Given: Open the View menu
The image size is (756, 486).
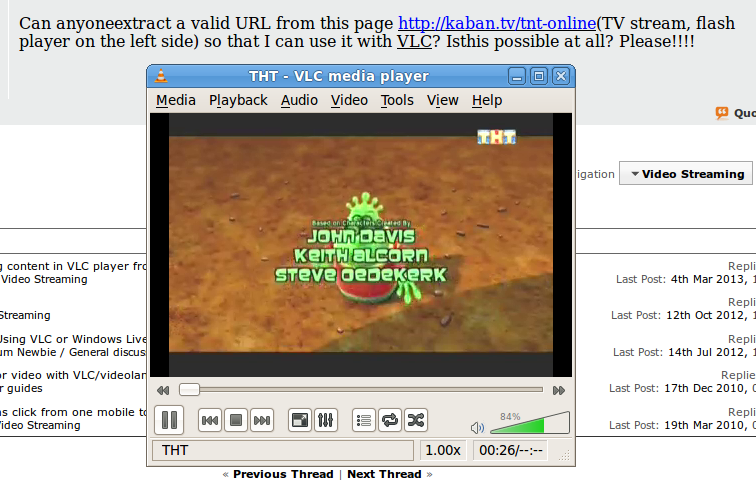Looking at the screenshot, I should pyautogui.click(x=443, y=100).
